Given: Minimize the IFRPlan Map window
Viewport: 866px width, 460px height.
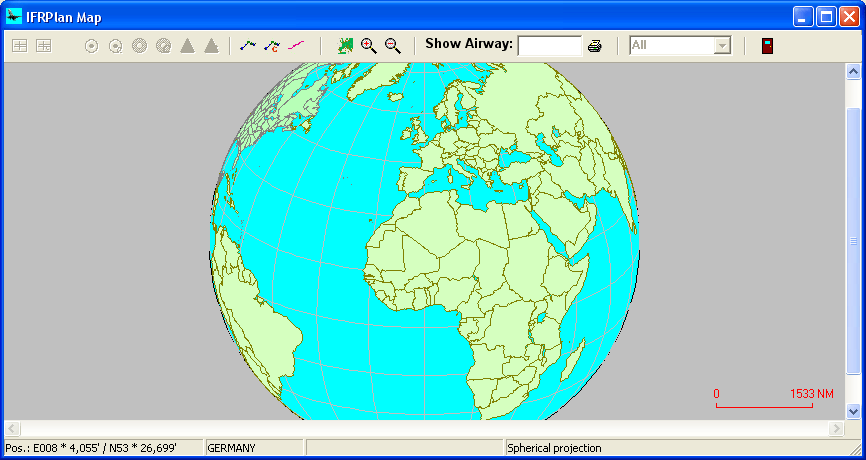Looking at the screenshot, I should click(803, 17).
